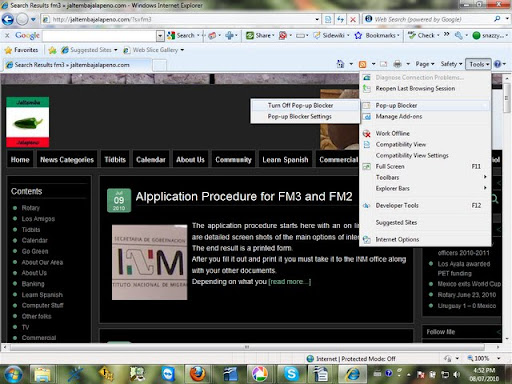
Task: Click Learn Spanish in site navigation bar
Action: [x=285, y=160]
